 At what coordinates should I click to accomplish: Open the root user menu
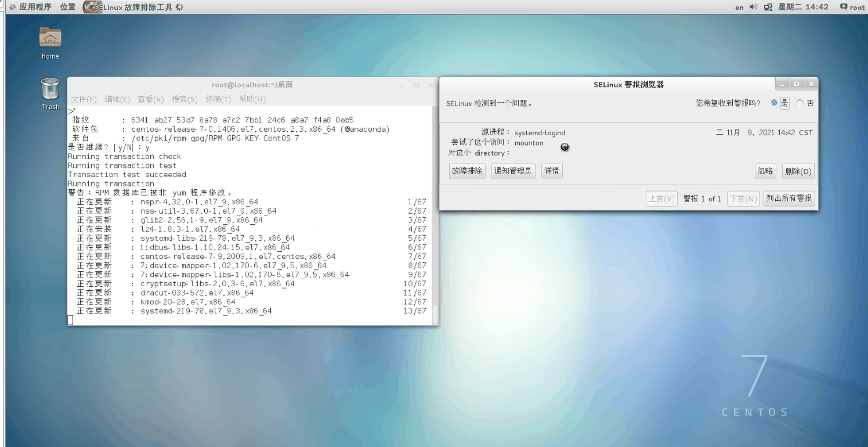tap(852, 7)
